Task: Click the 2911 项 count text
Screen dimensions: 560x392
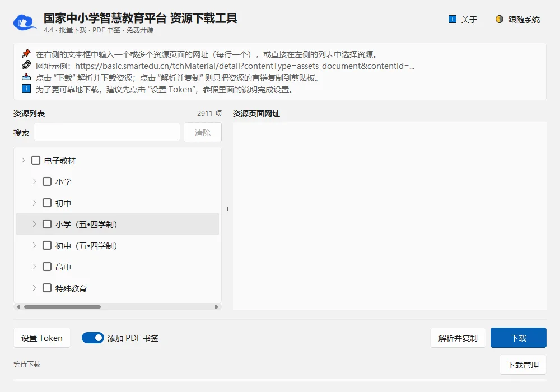Action: click(209, 113)
